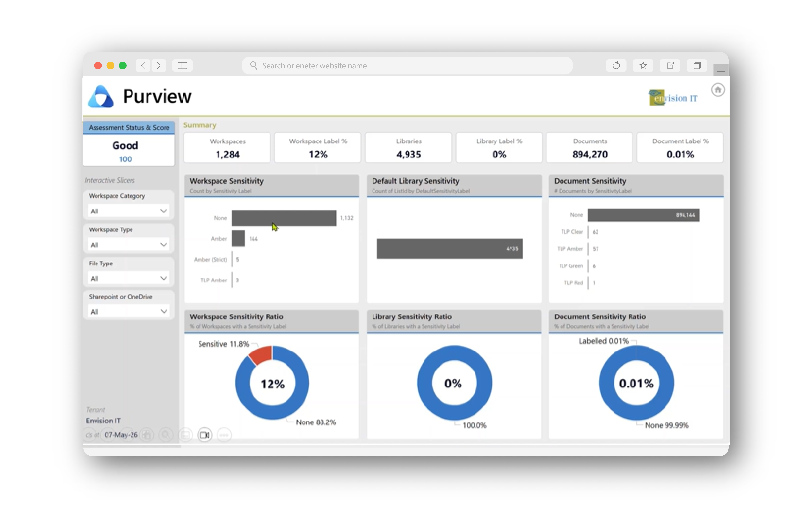Select the Workspace Label % card

point(318,148)
